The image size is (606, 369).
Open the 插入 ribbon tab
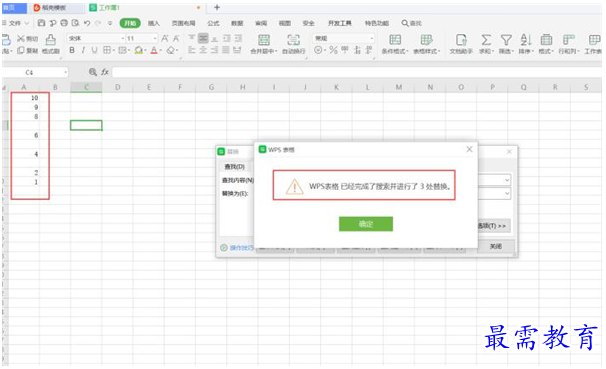[x=154, y=23]
